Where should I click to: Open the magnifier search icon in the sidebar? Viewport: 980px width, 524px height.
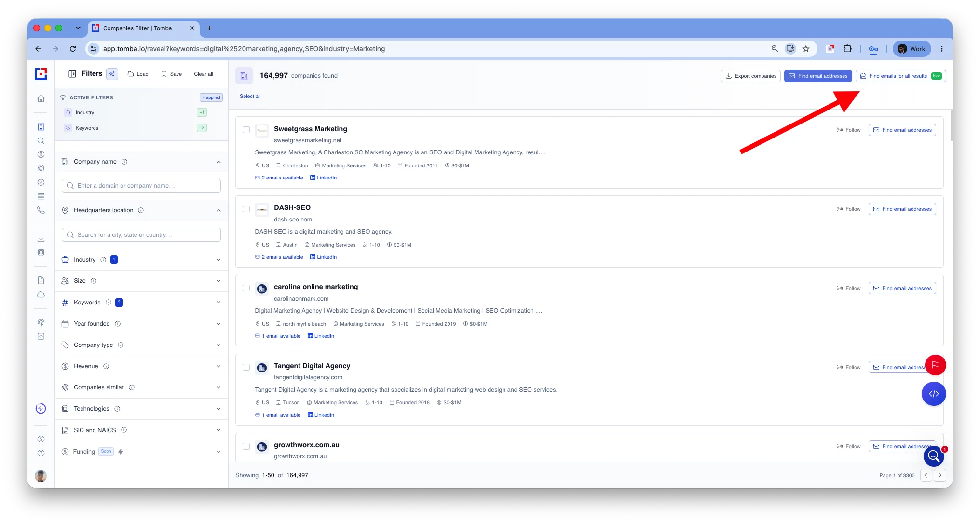pyautogui.click(x=41, y=141)
